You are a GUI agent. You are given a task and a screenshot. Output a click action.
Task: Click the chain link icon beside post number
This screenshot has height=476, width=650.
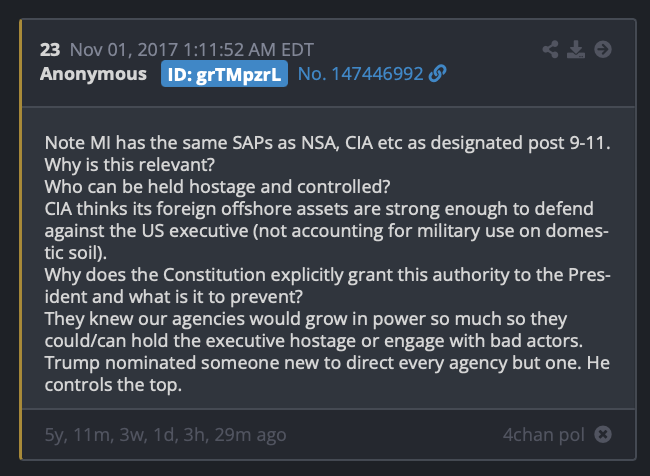437,74
